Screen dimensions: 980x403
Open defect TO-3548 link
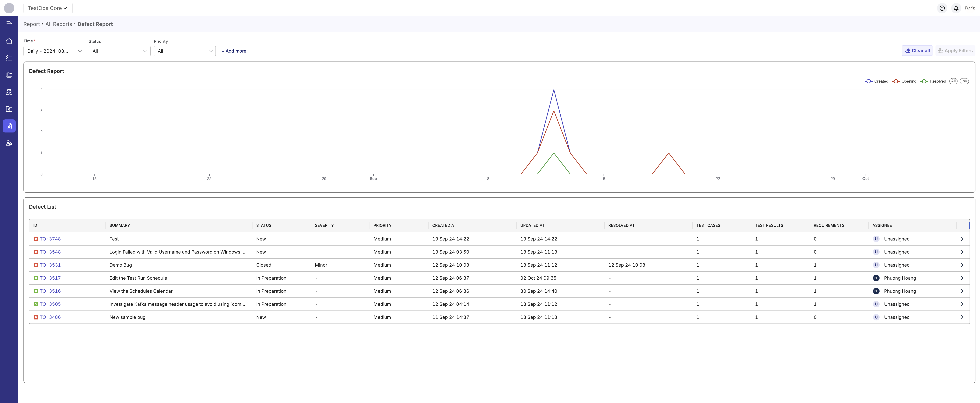50,252
